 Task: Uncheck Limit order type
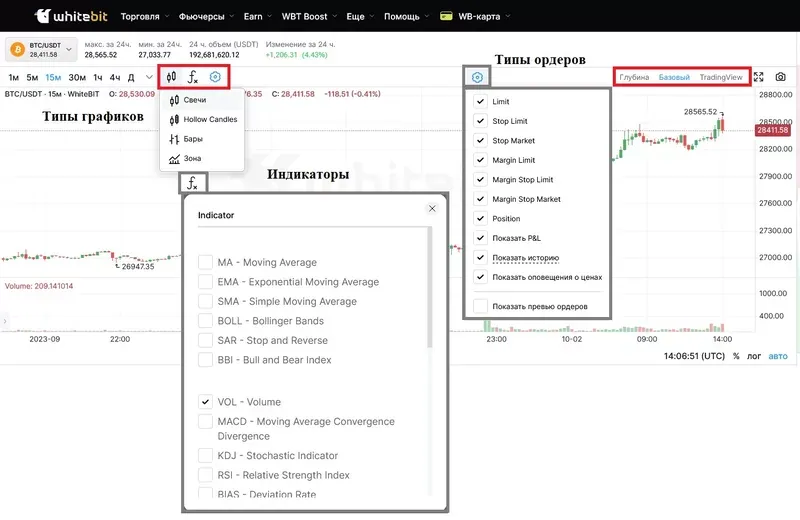(x=480, y=101)
